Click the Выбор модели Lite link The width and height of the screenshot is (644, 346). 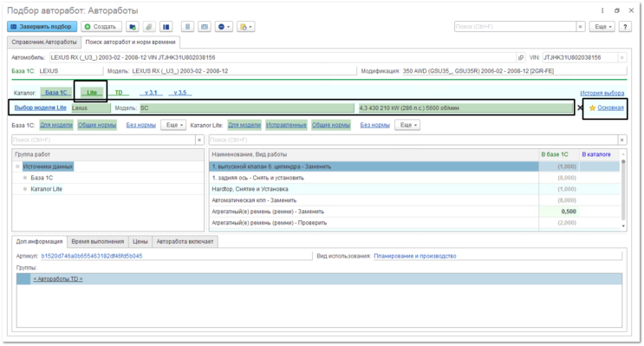pos(40,108)
